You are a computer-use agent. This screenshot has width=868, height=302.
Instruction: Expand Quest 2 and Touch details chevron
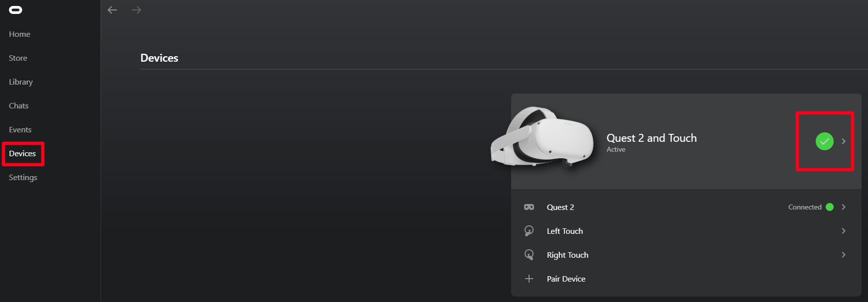(844, 141)
